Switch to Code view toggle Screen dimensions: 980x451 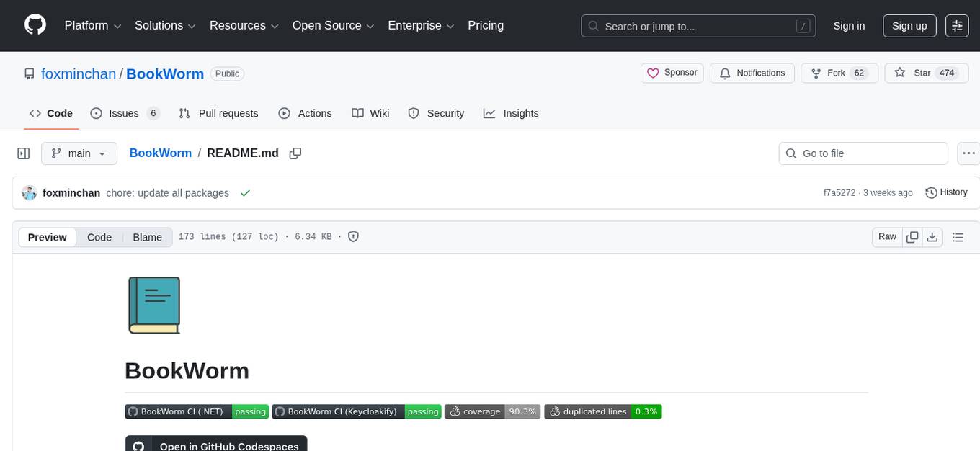99,237
